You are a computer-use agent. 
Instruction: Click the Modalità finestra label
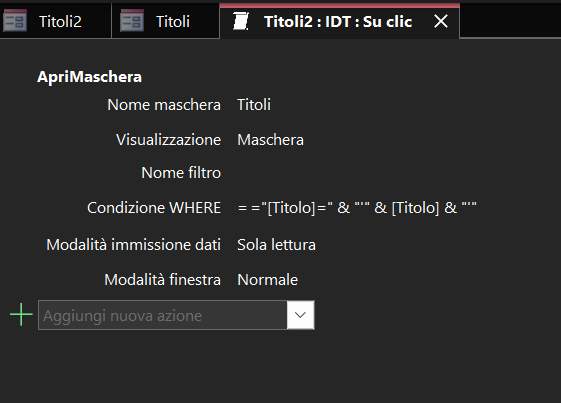[163, 280]
